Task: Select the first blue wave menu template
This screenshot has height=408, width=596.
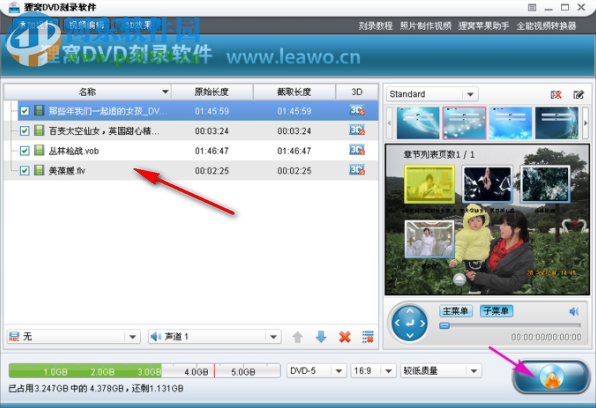Action: [418, 123]
